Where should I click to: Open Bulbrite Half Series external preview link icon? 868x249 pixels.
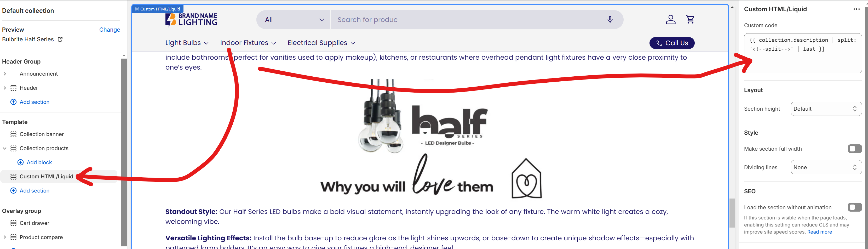60,39
